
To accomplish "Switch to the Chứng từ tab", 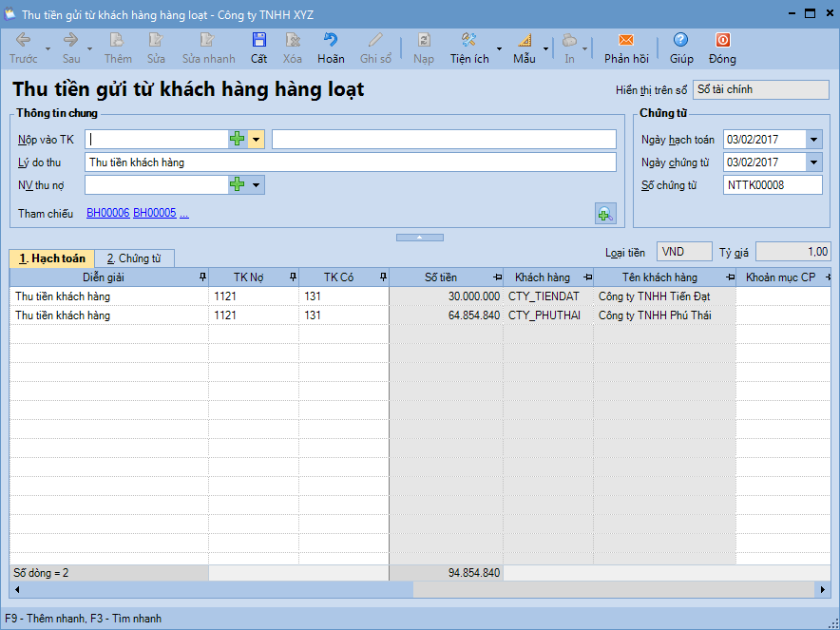I will coord(133,258).
